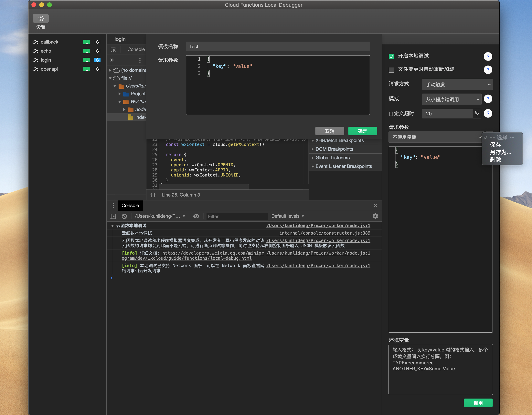The image size is (532, 415).
Task: Click the inspect element cursor icon
Action: [x=113, y=49]
